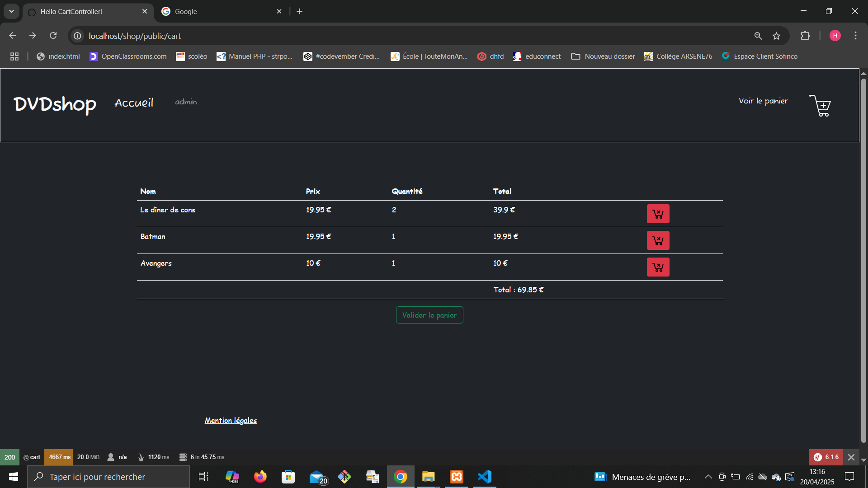Open the Extensions puzzle icon

805,36
